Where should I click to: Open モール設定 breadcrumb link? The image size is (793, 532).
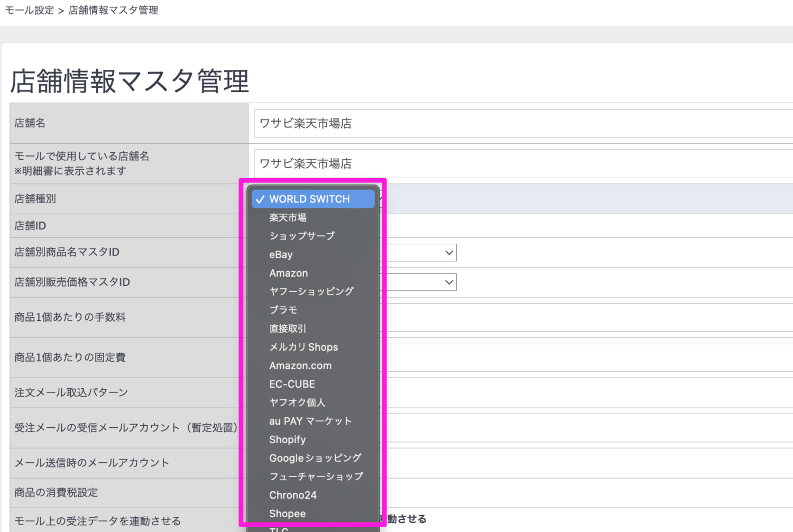point(29,10)
